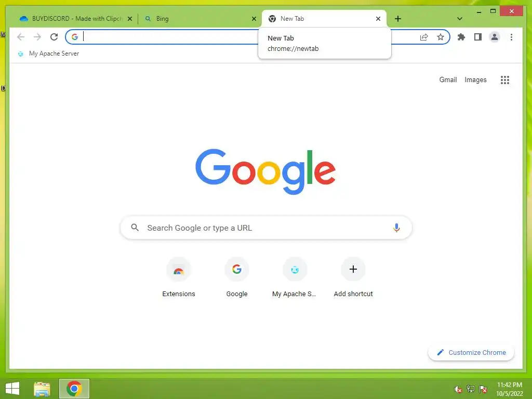Click the Chrome taskbar icon
The height and width of the screenshot is (399, 532).
(74, 389)
